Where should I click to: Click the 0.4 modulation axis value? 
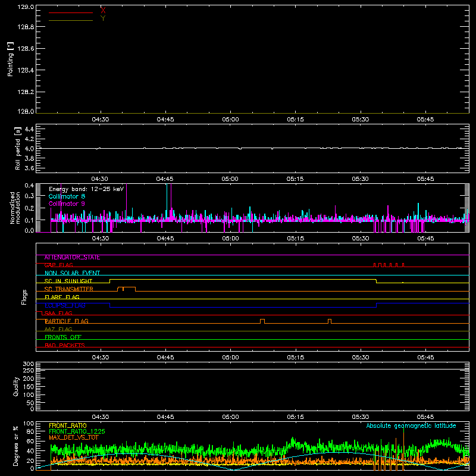[x=29, y=186]
